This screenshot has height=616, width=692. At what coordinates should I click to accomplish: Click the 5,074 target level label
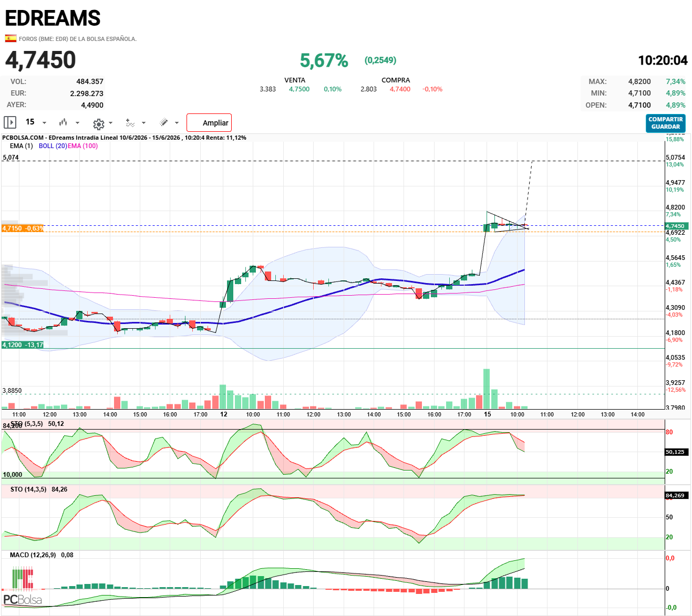point(11,158)
